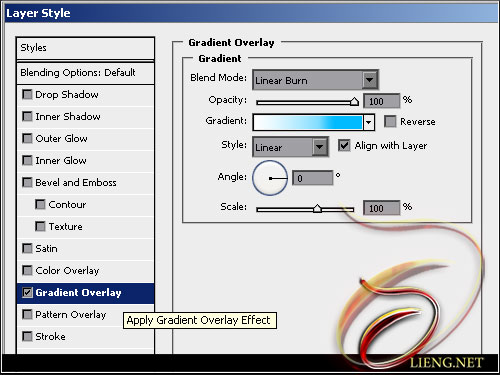This screenshot has height=375, width=500.
Task: Check the Texture checkbox
Action: (x=40, y=226)
